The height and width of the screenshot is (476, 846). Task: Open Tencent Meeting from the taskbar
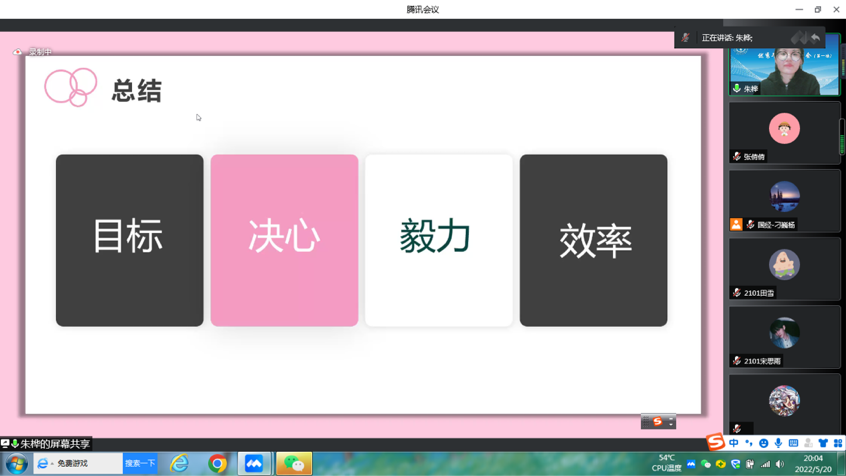[x=254, y=463]
